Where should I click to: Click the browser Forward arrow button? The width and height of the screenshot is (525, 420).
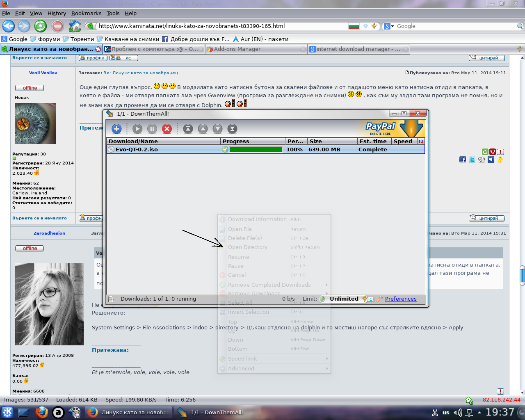24,26
